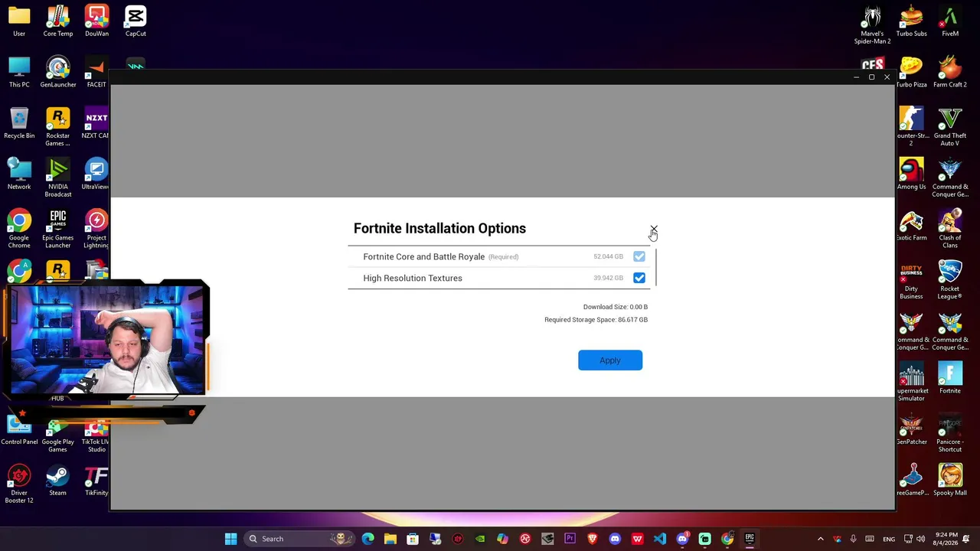This screenshot has height=551, width=980.
Task: Open Microsoft Edge from the taskbar
Action: click(368, 539)
